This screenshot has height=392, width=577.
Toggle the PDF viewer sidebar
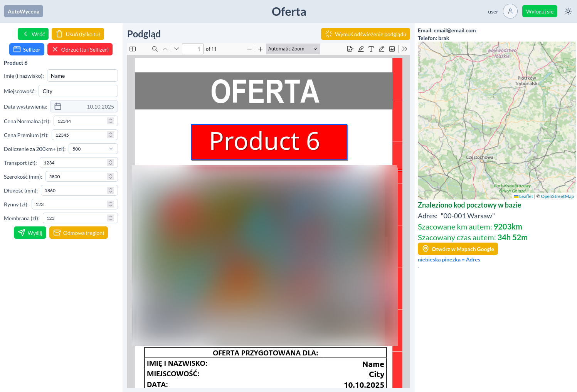pyautogui.click(x=133, y=49)
